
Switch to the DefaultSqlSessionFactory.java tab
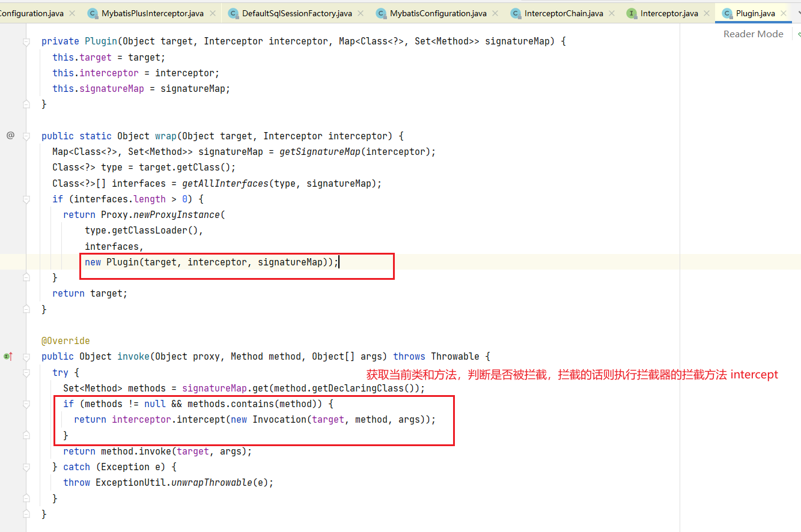[x=297, y=13]
